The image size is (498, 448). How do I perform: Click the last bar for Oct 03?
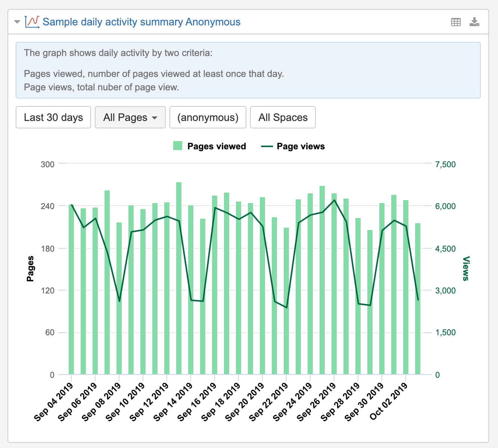coord(418,299)
